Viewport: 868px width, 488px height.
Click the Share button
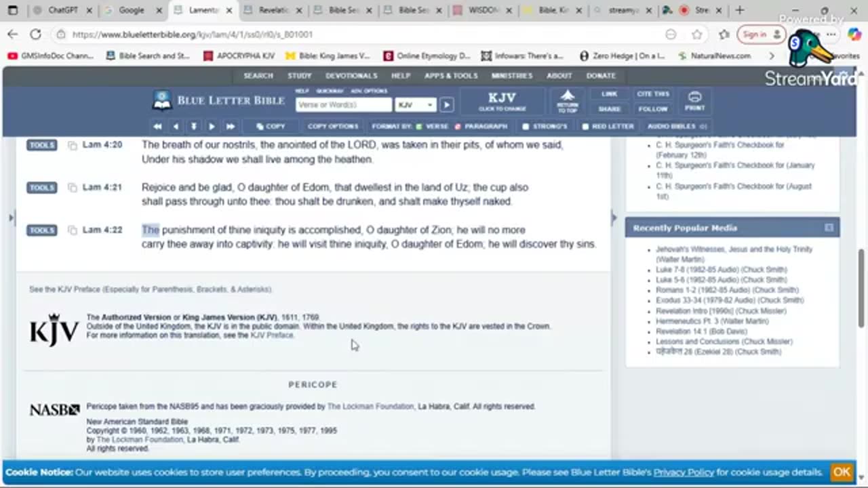point(609,108)
